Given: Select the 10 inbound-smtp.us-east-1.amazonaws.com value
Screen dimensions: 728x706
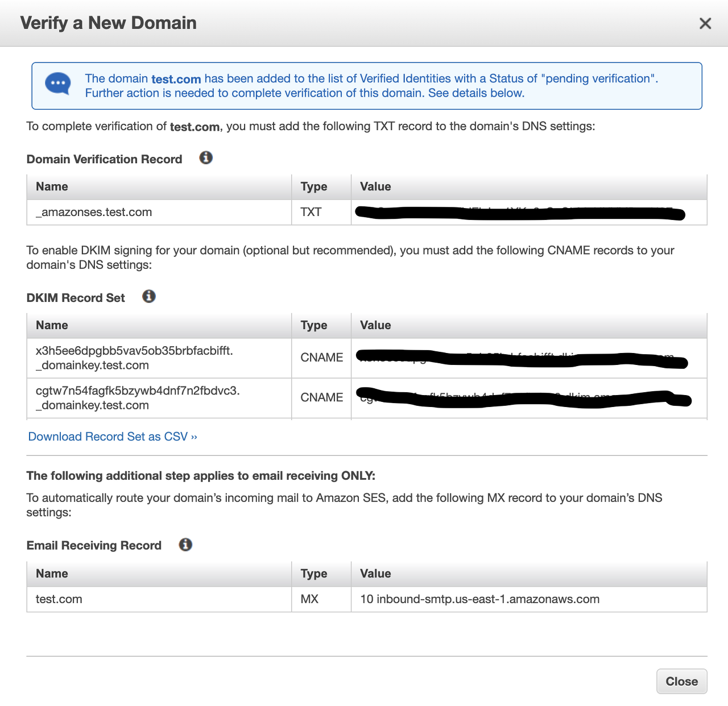Looking at the screenshot, I should tap(480, 599).
